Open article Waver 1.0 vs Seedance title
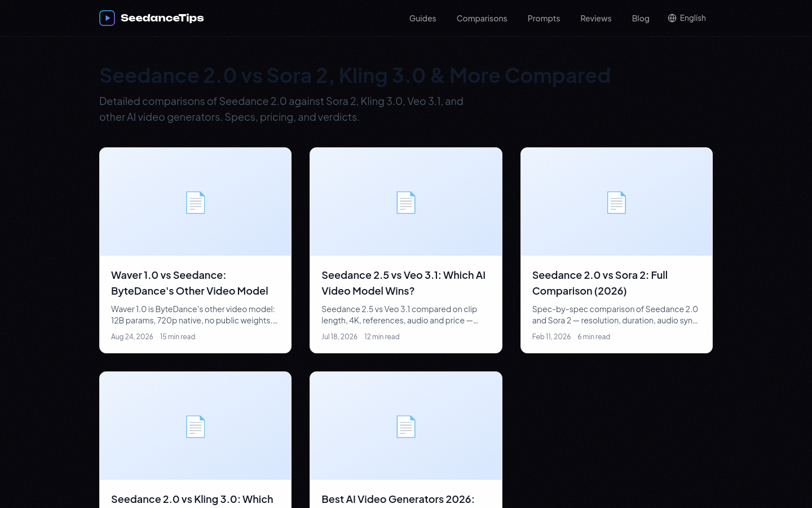This screenshot has width=812, height=508. pos(189,283)
